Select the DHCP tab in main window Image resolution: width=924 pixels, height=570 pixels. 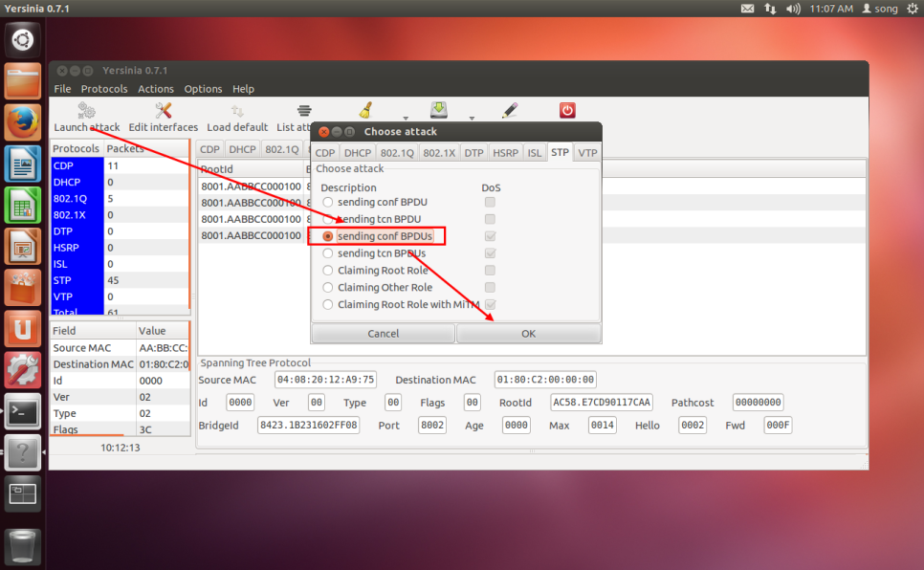[x=242, y=149]
